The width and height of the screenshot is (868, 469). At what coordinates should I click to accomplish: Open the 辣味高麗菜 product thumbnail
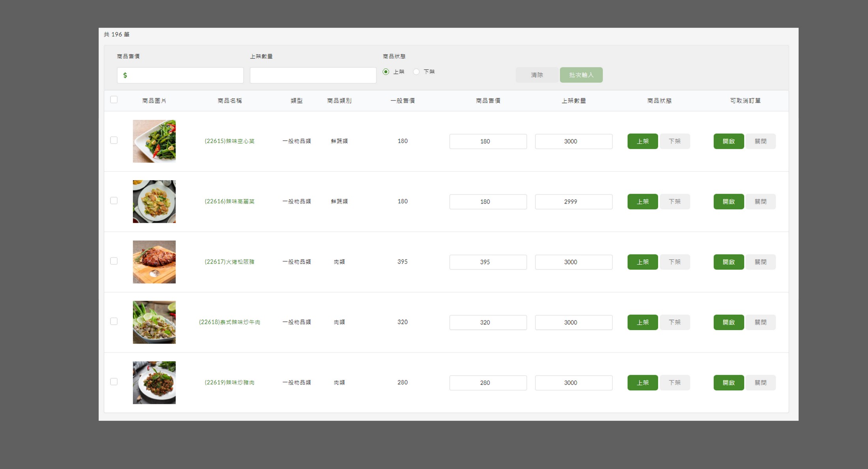pos(154,202)
